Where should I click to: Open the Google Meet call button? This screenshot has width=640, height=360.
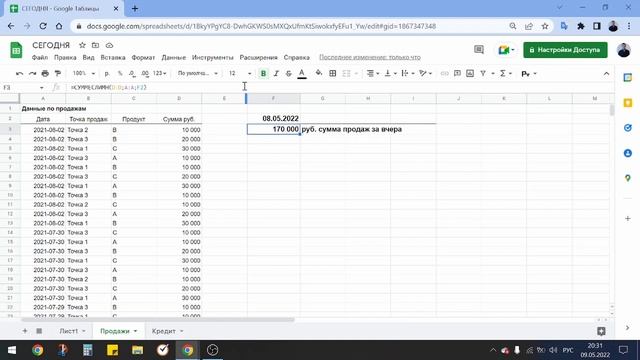tap(506, 50)
